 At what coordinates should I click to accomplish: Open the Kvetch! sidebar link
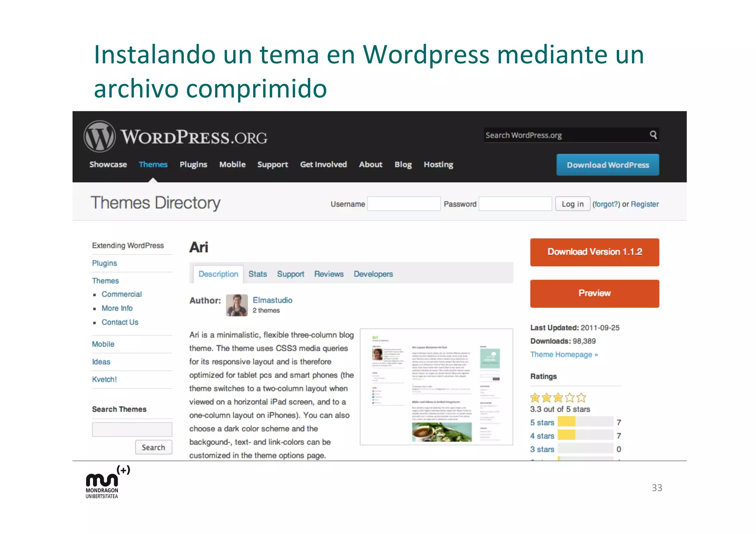tap(104, 379)
